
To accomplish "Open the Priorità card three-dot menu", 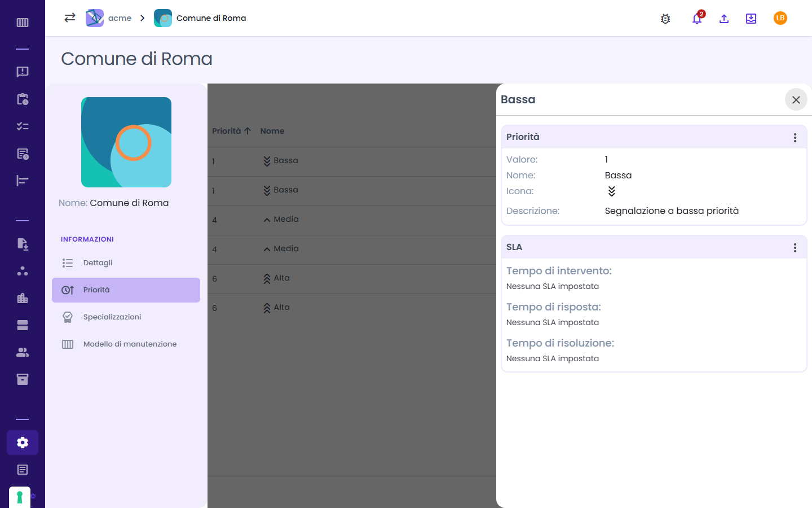I will pyautogui.click(x=795, y=137).
